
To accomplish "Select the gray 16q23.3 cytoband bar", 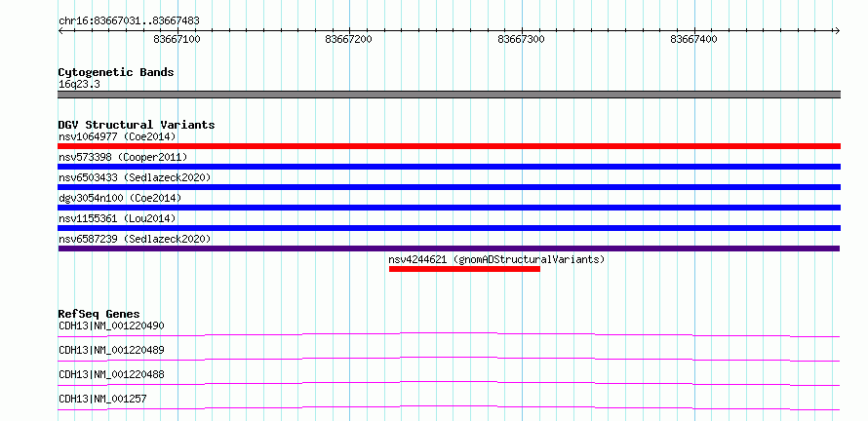I will (x=449, y=95).
